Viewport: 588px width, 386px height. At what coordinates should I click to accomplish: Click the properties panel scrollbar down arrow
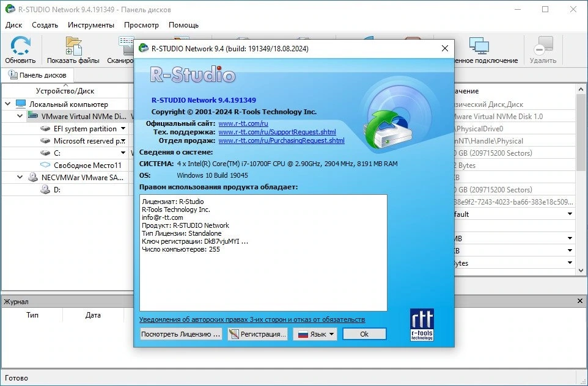[x=581, y=270]
